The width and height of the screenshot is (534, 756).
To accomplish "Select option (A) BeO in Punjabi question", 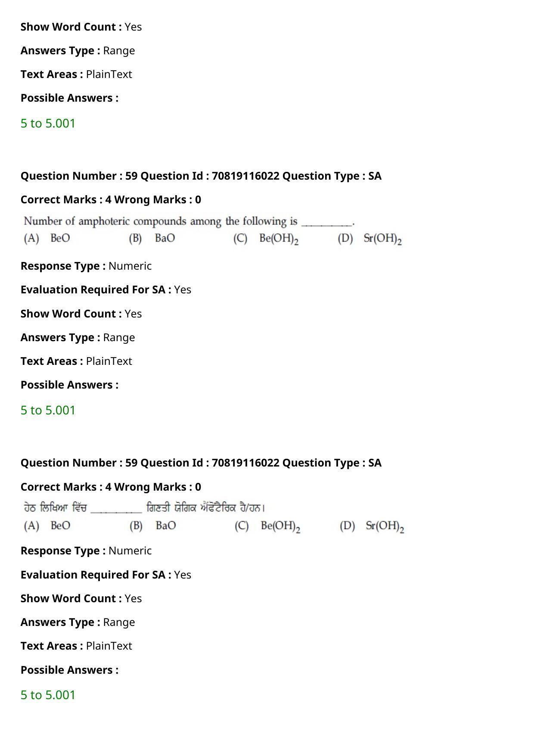I will [47, 526].
